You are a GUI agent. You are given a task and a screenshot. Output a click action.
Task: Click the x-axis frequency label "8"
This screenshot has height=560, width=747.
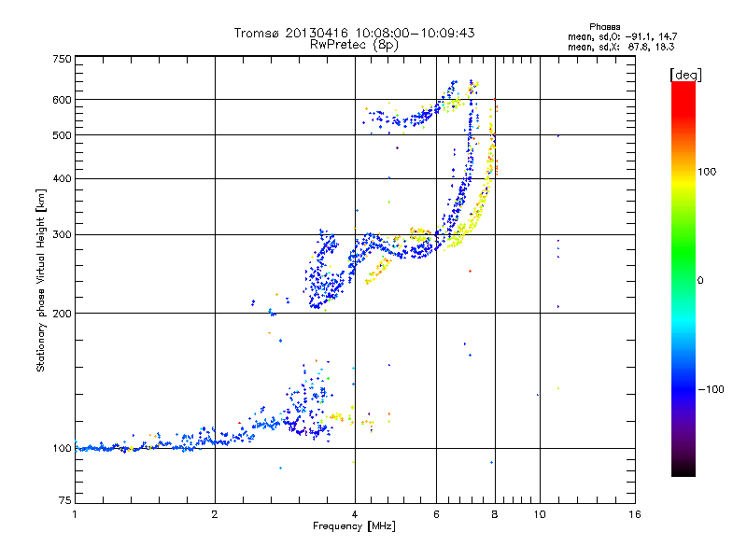tap(495, 514)
